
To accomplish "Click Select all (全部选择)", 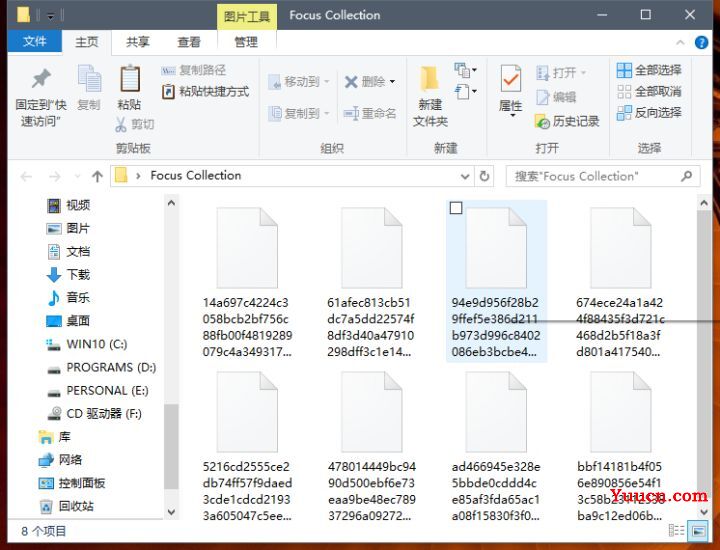I will pos(649,70).
